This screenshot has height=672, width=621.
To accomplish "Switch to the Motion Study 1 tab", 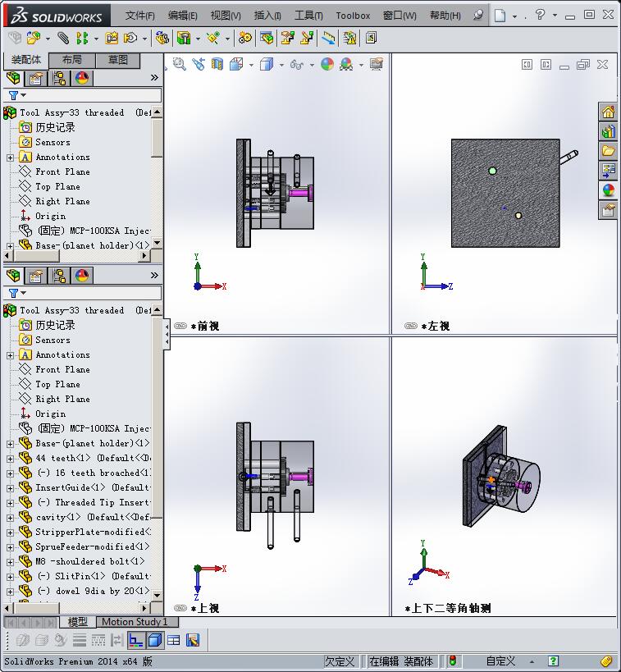I will click(135, 621).
